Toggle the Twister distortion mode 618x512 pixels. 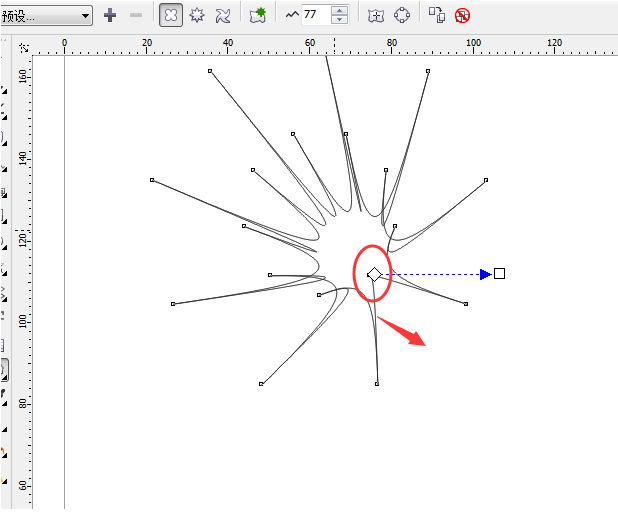223,16
